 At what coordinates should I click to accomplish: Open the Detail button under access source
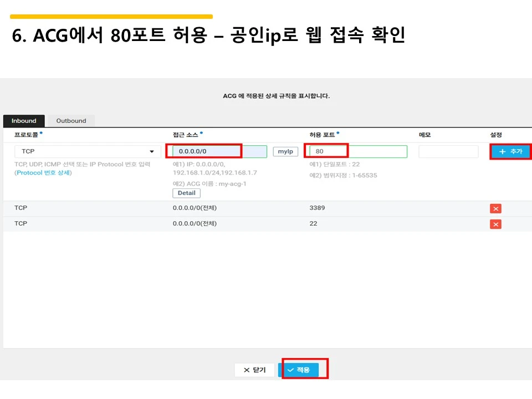(186, 193)
